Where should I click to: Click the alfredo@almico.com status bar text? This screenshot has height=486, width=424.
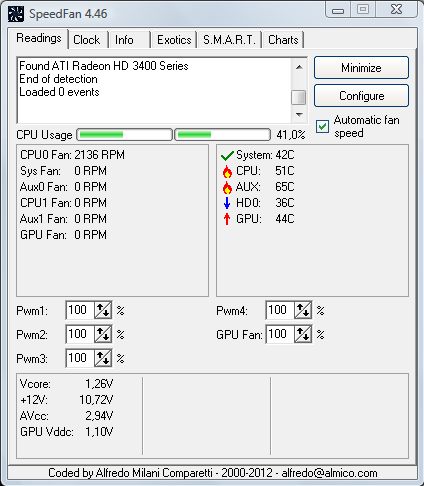click(329, 473)
